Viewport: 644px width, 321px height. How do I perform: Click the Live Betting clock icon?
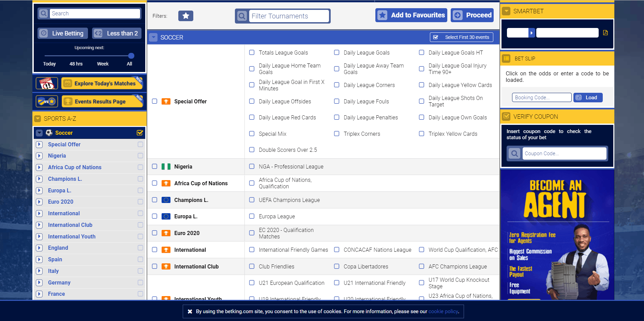pyautogui.click(x=44, y=33)
